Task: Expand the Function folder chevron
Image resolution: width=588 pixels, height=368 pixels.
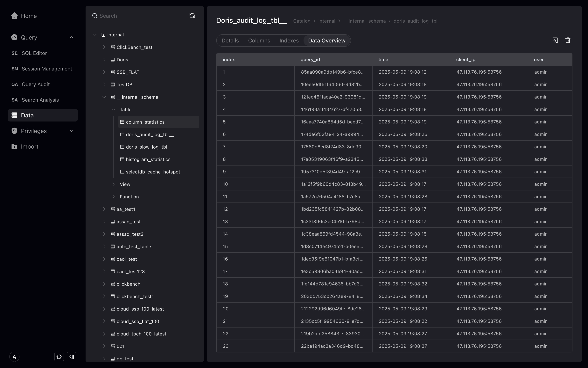Action: tap(114, 197)
